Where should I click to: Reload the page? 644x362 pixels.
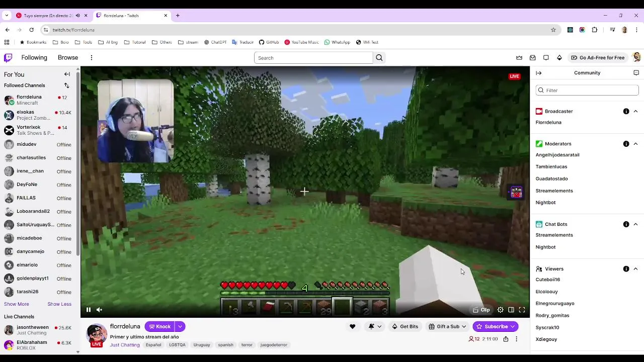(x=32, y=30)
